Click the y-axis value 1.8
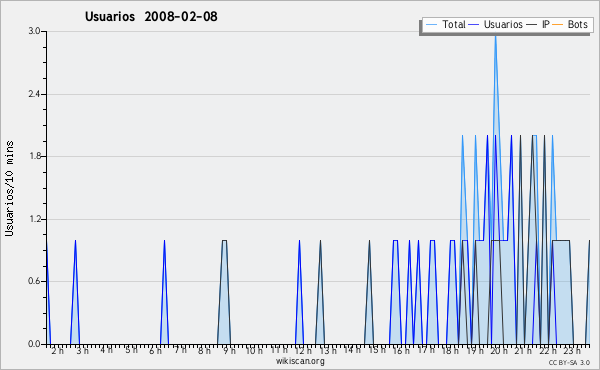The width and height of the screenshot is (600, 370). coord(34,156)
